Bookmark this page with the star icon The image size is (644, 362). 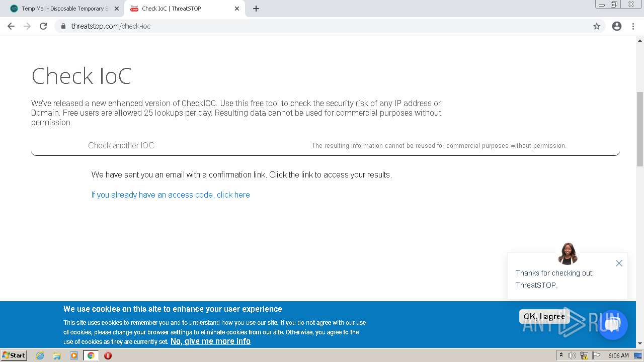tap(597, 26)
